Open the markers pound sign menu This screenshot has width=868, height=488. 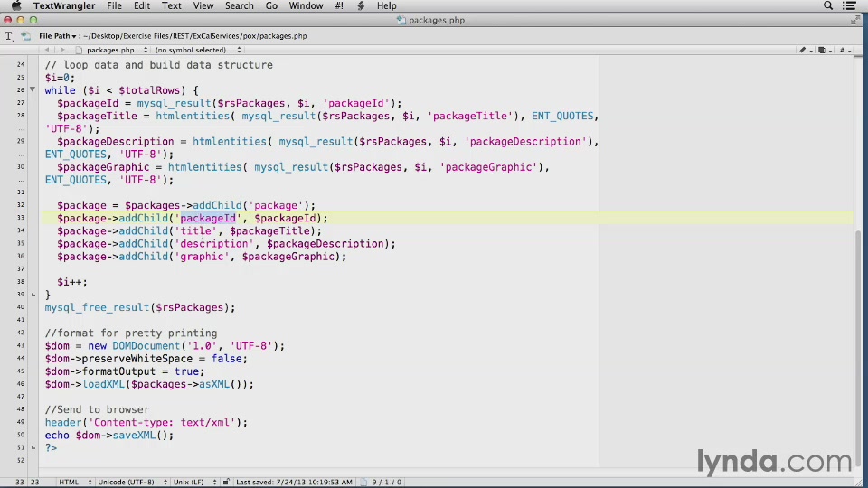(x=844, y=50)
